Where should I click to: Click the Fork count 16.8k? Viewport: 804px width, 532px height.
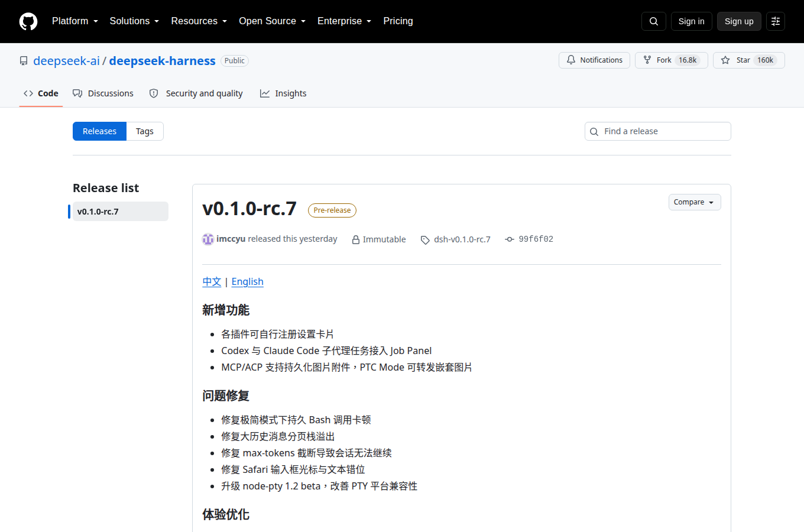pyautogui.click(x=688, y=60)
